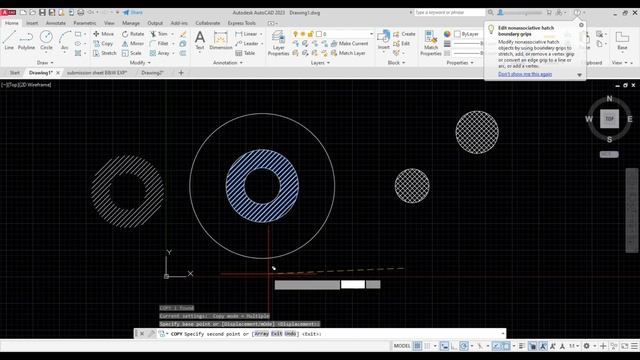Select the Line tool
Image resolution: width=640 pixels, height=360 pixels.
point(9,41)
